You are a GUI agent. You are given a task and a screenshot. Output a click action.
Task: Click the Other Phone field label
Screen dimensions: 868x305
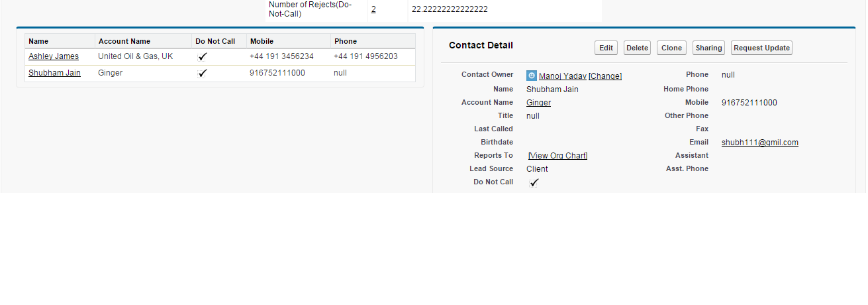(x=687, y=115)
